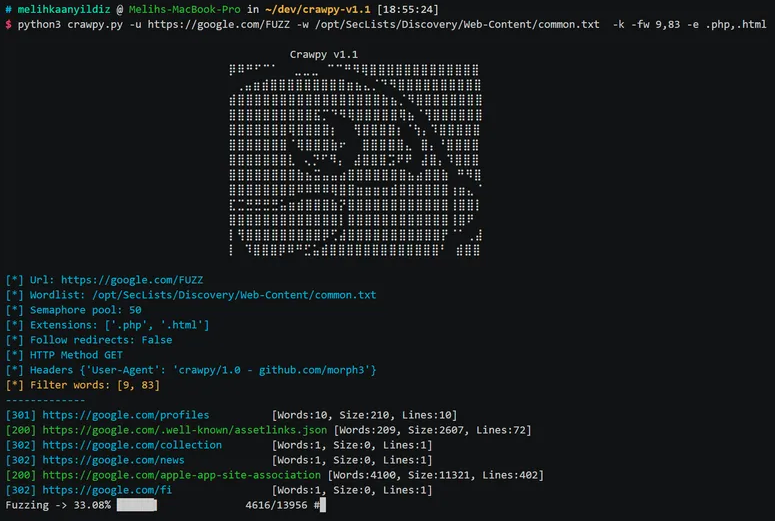Open the apple-app-site-association result URL

(x=181, y=475)
